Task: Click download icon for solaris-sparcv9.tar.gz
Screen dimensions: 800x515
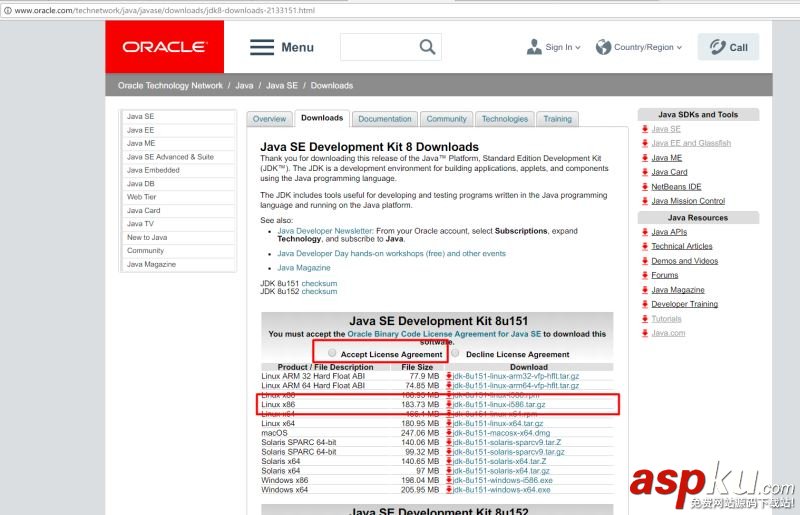Action: coord(449,452)
